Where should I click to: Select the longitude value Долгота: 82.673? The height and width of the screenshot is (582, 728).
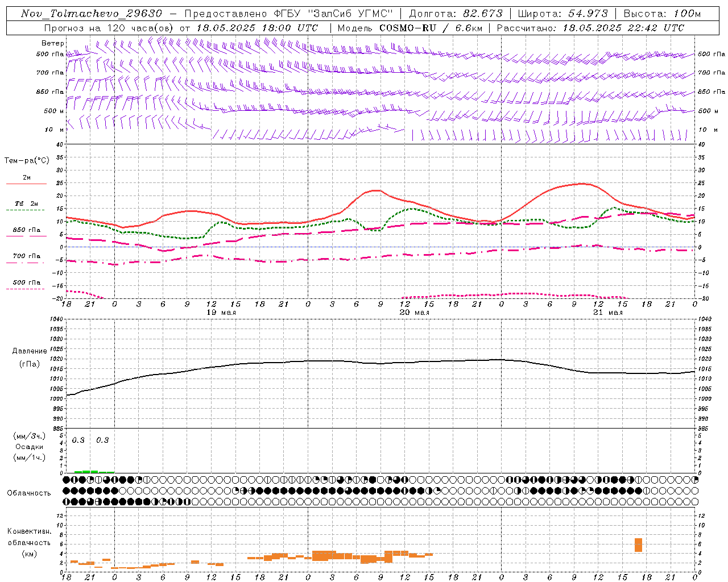pyautogui.click(x=456, y=14)
